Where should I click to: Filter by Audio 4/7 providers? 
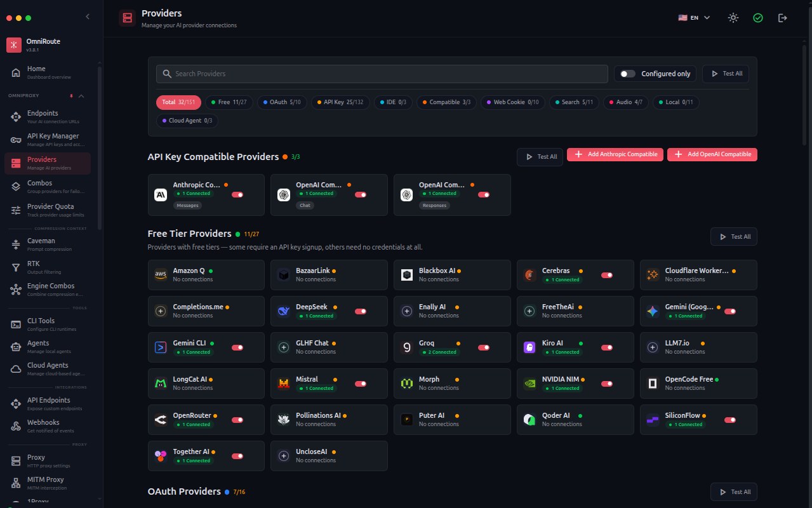coord(626,102)
